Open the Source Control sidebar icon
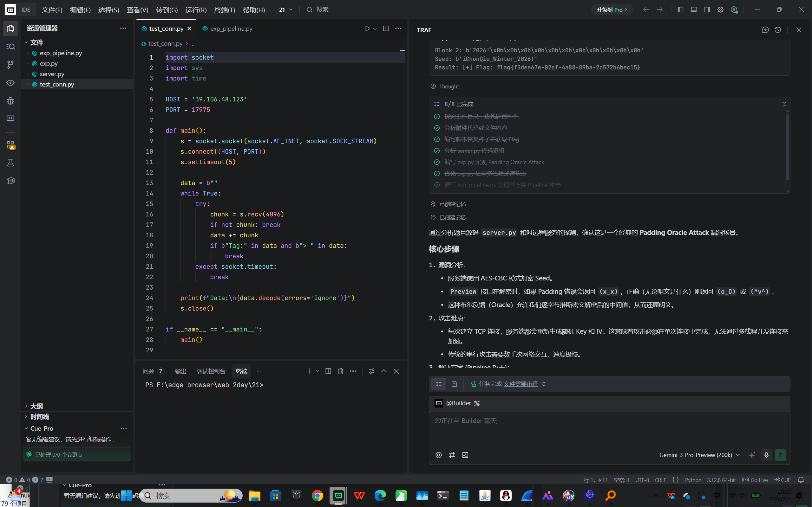Image resolution: width=812 pixels, height=507 pixels. 10,64
